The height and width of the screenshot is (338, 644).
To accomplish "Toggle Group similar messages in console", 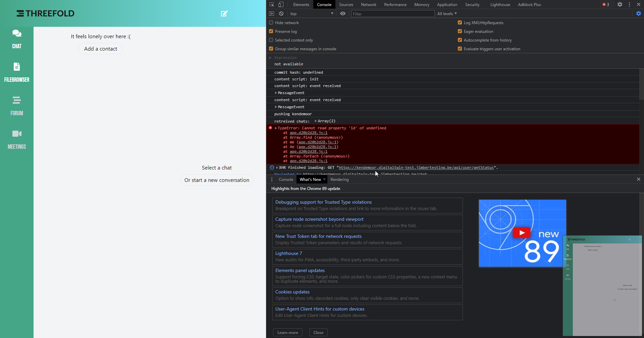I will [271, 49].
